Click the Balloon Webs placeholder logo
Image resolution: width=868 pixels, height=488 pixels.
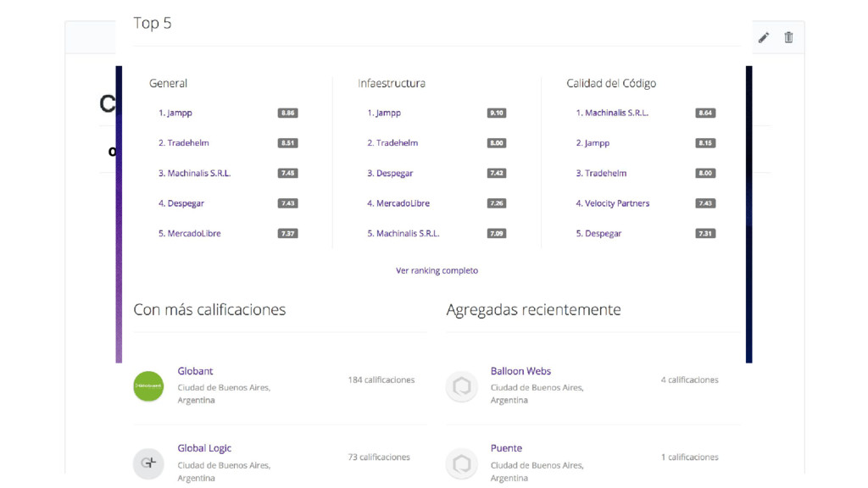(462, 385)
